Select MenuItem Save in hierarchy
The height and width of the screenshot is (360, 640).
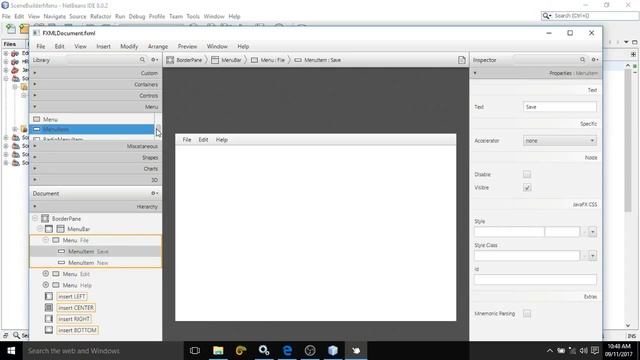(96, 251)
